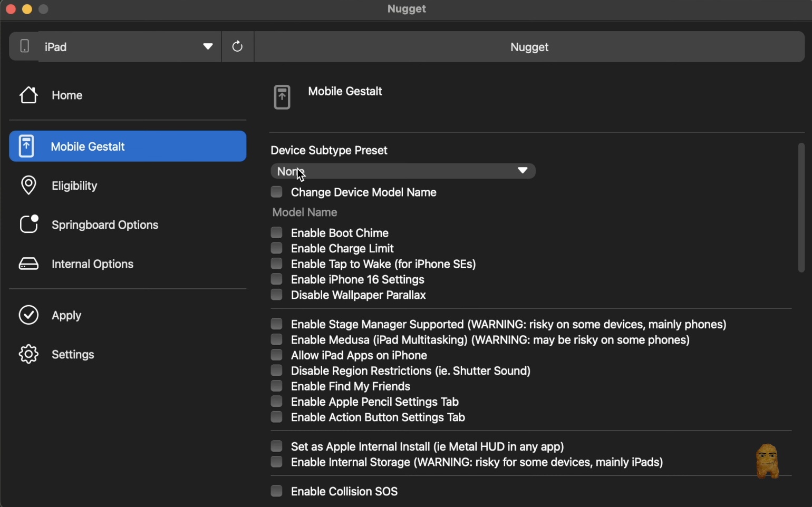Enable Stage Manager Supported checkbox
This screenshot has width=812, height=507.
point(277,324)
